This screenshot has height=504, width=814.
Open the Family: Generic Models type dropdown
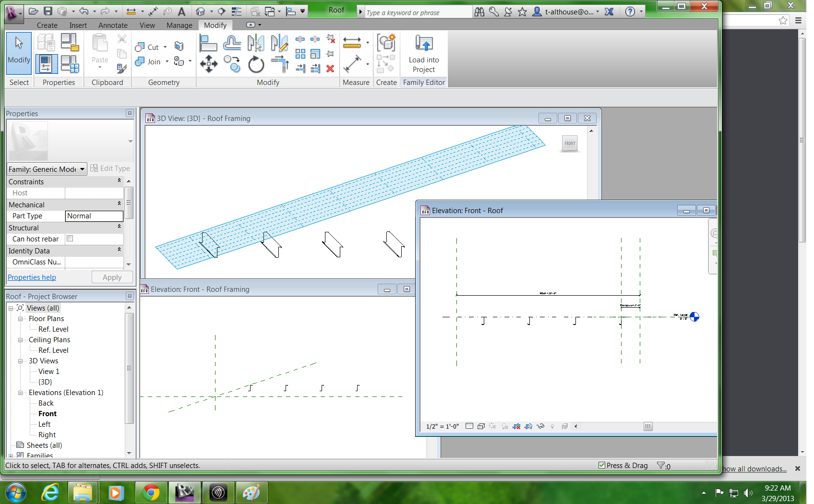point(82,169)
